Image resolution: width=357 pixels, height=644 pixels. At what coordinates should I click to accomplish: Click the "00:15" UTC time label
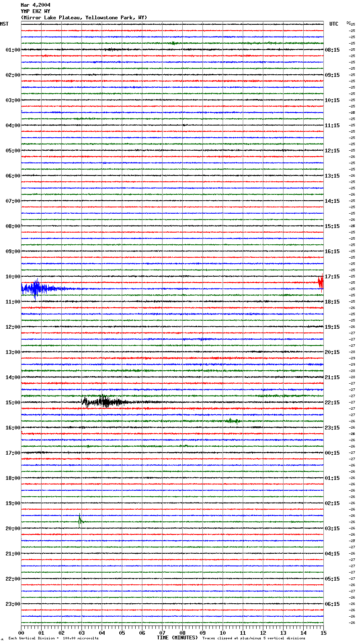332,453
